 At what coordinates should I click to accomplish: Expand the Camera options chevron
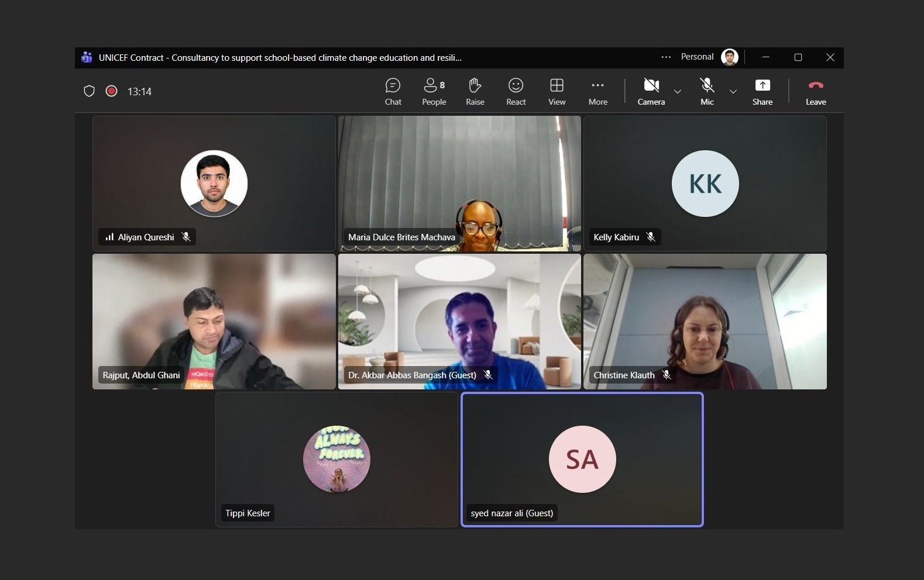pyautogui.click(x=678, y=92)
